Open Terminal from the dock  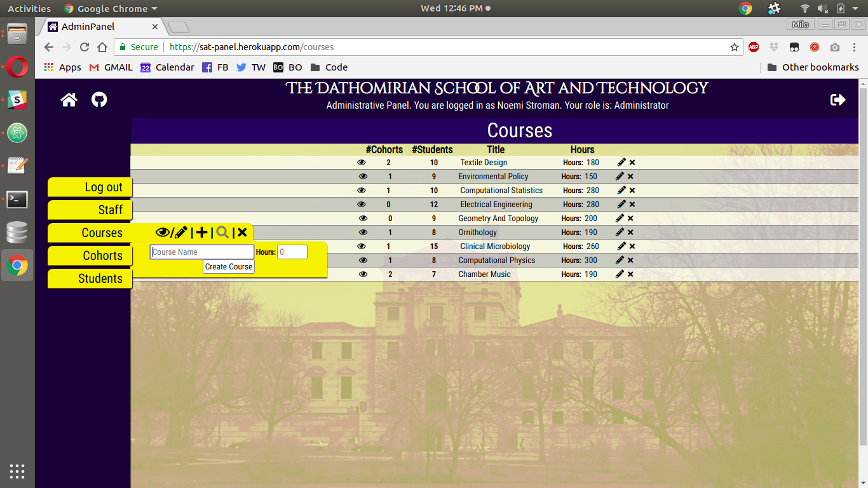coord(17,200)
